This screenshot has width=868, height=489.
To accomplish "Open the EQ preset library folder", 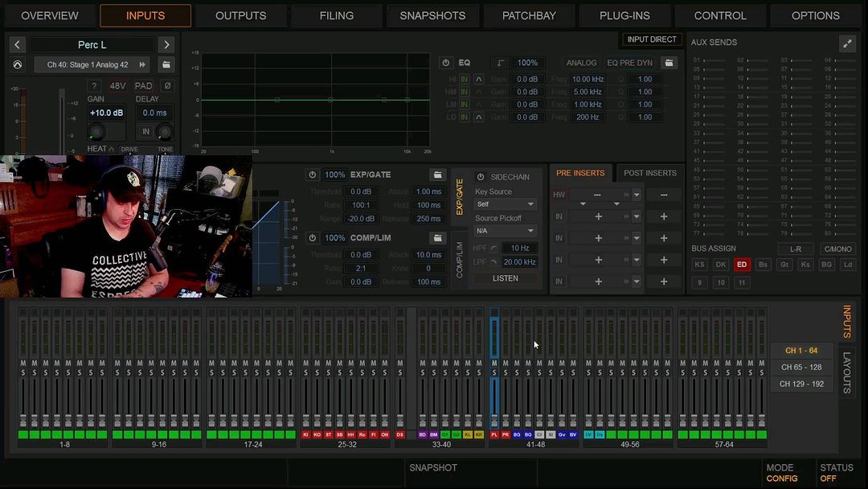I will 669,63.
